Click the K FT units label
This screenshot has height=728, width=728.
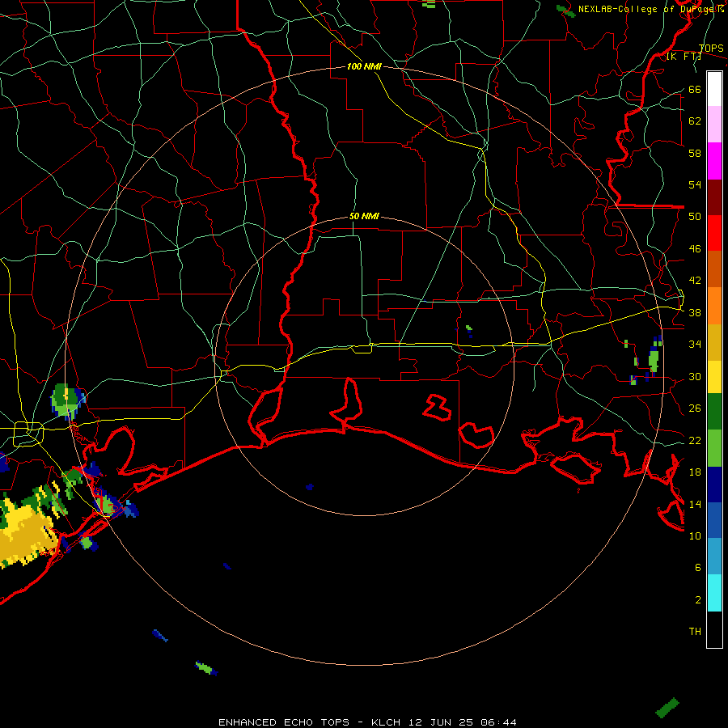click(684, 56)
